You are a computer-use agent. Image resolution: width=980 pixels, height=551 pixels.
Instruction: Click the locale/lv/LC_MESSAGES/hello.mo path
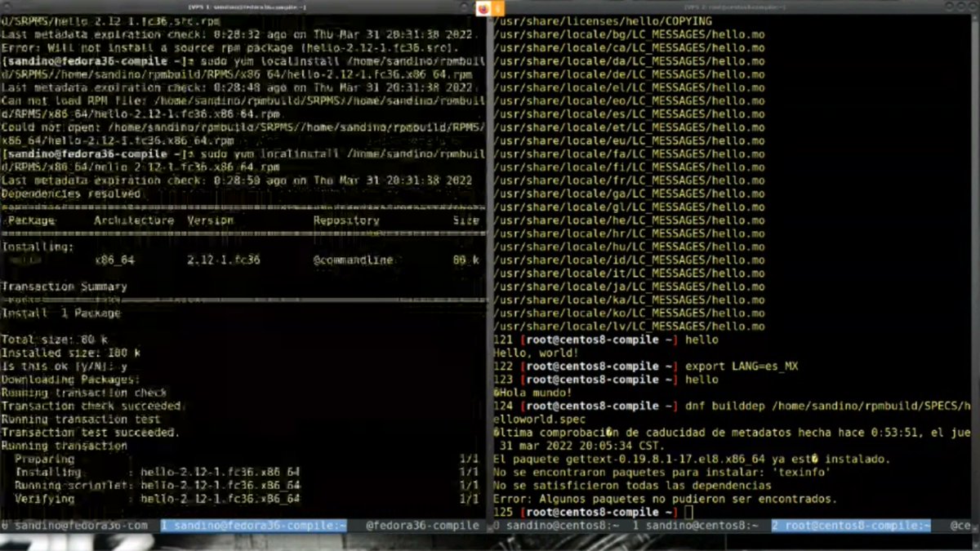[629, 327]
